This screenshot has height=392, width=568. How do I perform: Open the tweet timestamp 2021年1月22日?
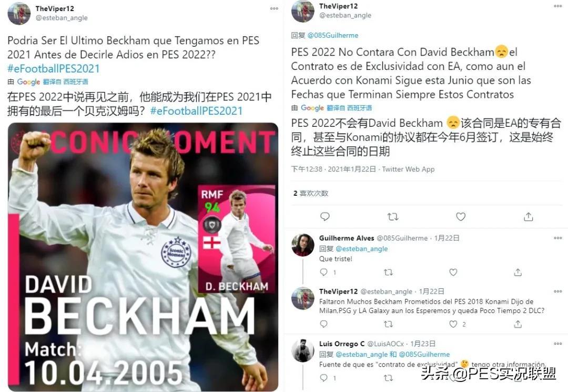pyautogui.click(x=352, y=169)
